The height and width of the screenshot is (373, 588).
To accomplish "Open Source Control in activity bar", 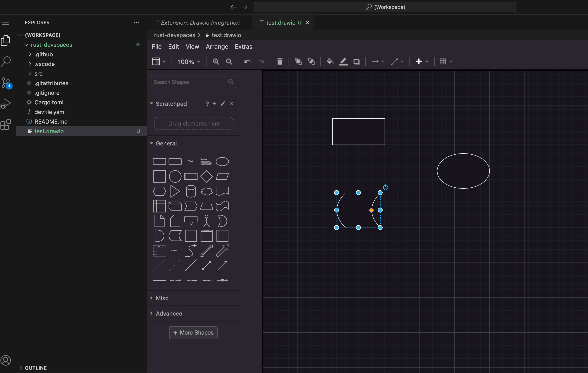I will click(x=6, y=83).
